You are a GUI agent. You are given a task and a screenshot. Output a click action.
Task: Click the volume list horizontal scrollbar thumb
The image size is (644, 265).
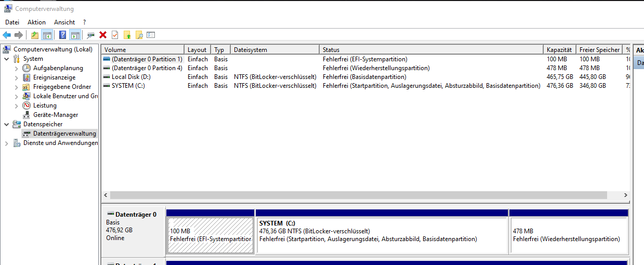pyautogui.click(x=359, y=195)
